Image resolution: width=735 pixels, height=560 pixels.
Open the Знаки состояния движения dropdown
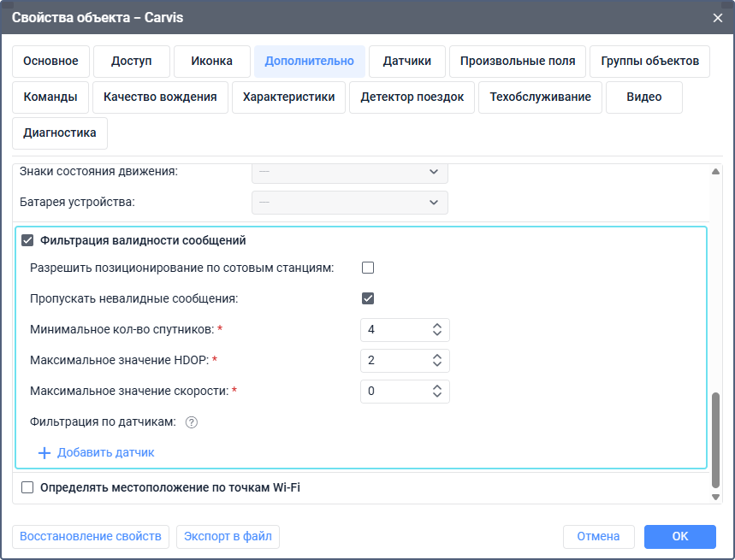pyautogui.click(x=349, y=172)
